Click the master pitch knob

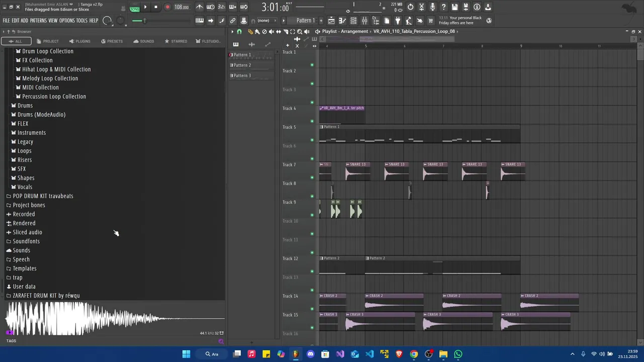120,21
